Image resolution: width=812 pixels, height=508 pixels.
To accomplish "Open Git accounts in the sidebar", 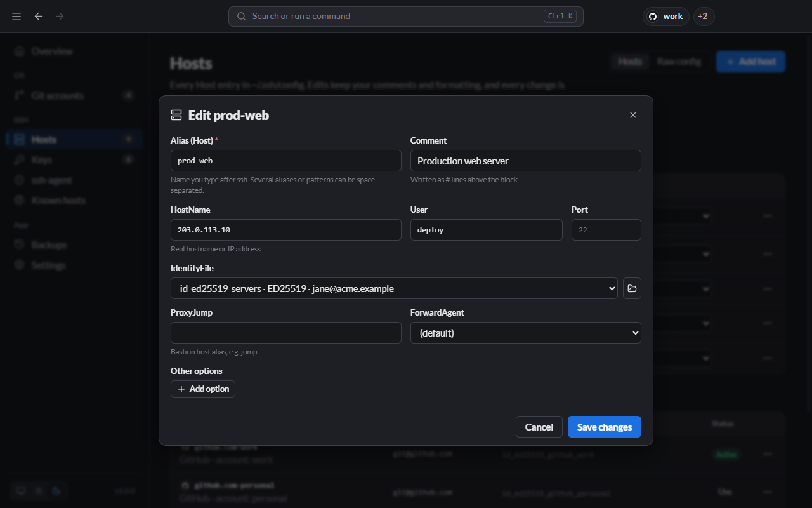I will pos(74,95).
